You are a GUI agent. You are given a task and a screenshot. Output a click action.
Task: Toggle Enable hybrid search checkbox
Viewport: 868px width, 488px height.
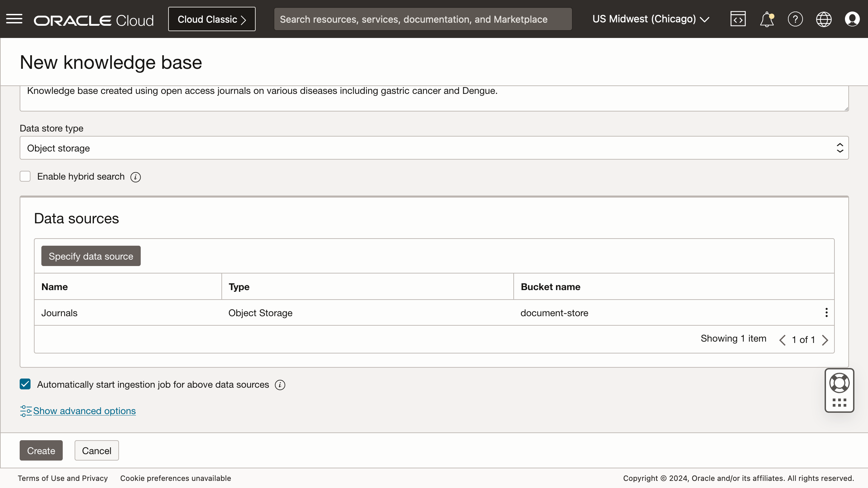[x=25, y=176]
